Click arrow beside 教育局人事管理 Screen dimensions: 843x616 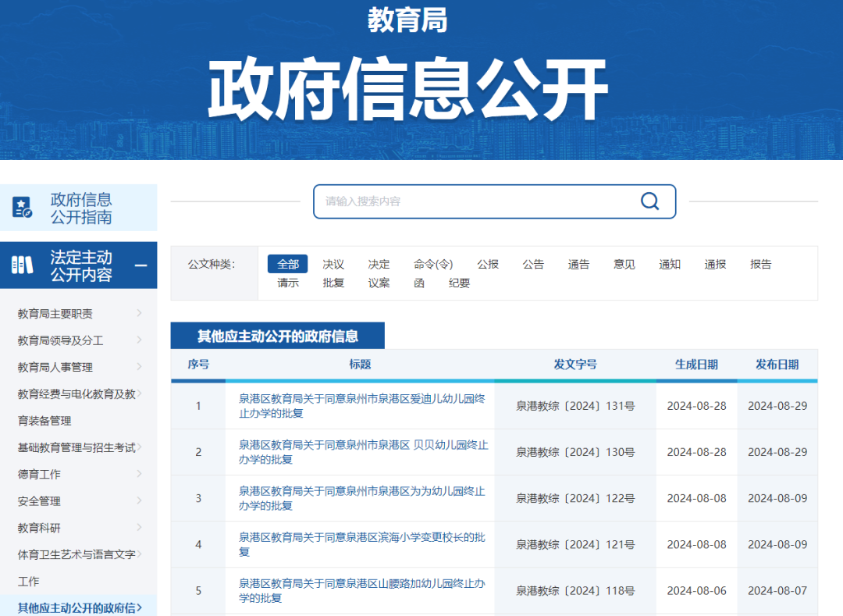[x=139, y=367]
